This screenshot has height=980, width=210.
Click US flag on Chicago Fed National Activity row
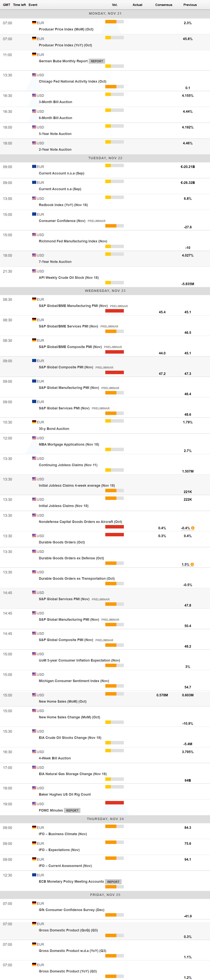click(34, 75)
